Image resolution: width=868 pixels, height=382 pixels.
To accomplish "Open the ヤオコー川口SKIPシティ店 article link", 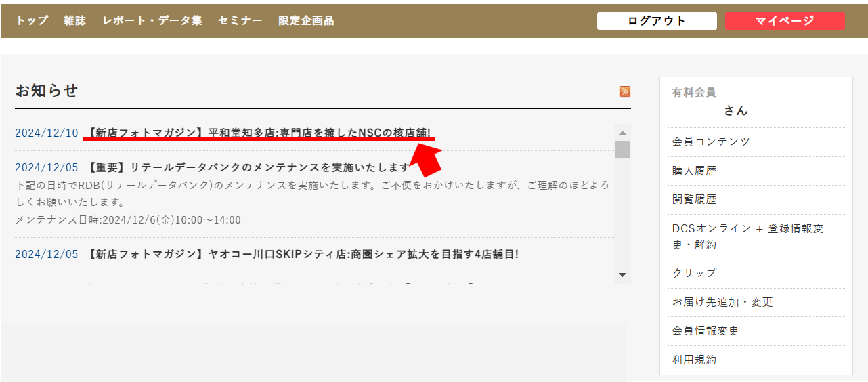I will click(301, 254).
